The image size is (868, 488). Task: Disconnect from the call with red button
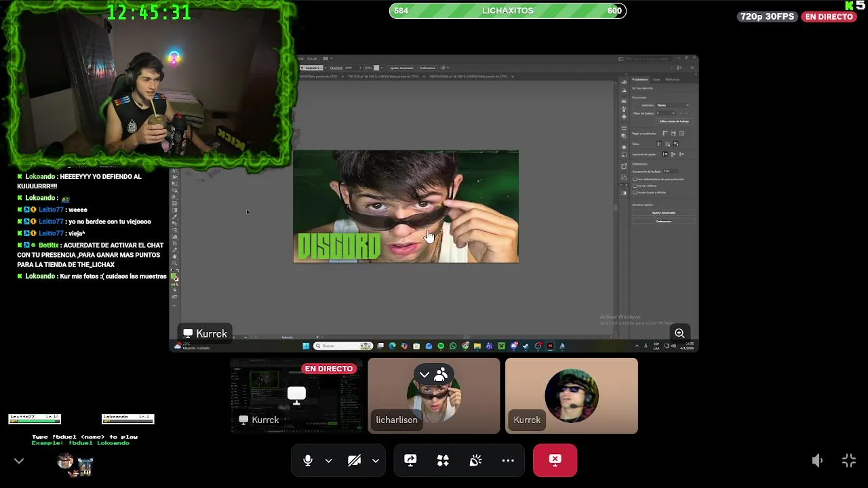click(555, 460)
